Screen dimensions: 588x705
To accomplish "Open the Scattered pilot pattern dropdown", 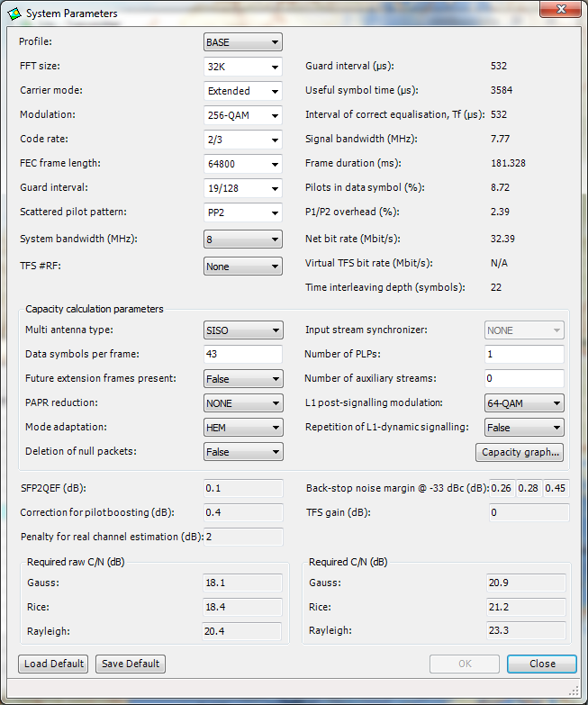I will point(243,212).
